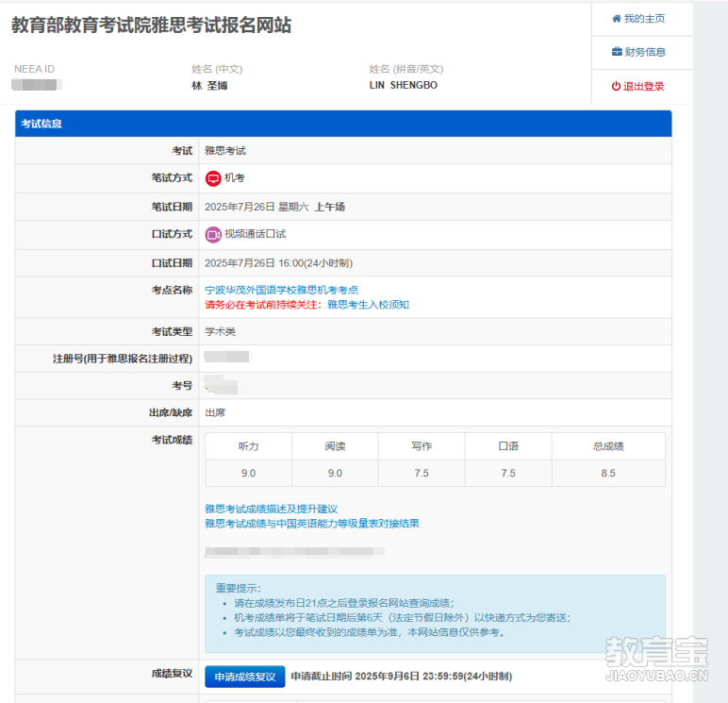Select the 总成绩 score 8.5 cell
Screen dimensions: 728x703
coord(608,474)
